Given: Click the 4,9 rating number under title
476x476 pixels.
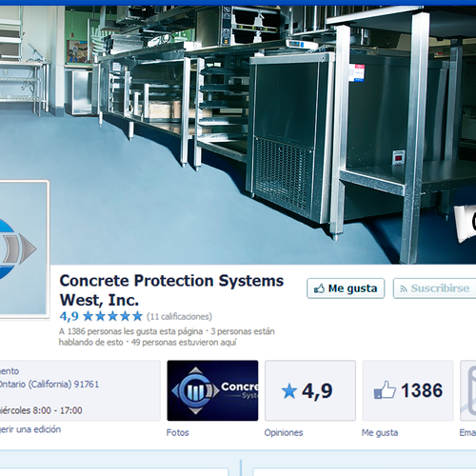Looking at the screenshot, I should point(69,316).
